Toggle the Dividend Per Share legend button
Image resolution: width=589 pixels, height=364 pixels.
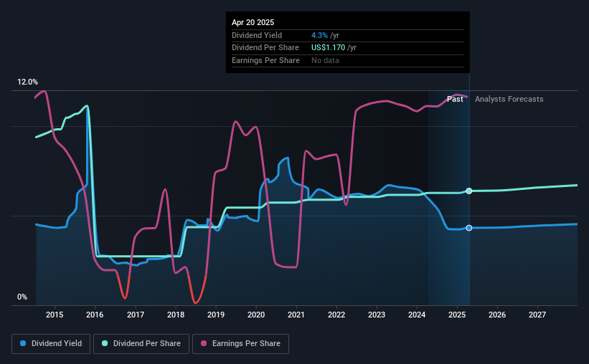point(141,344)
